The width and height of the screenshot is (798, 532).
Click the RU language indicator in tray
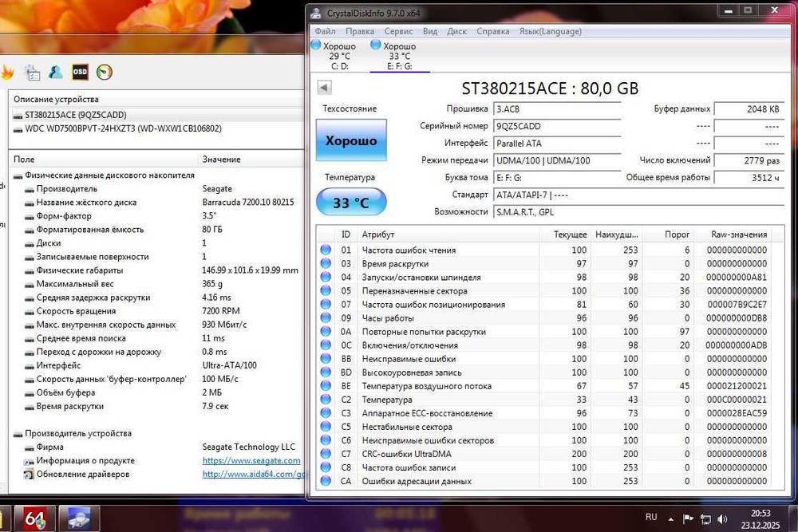(651, 518)
